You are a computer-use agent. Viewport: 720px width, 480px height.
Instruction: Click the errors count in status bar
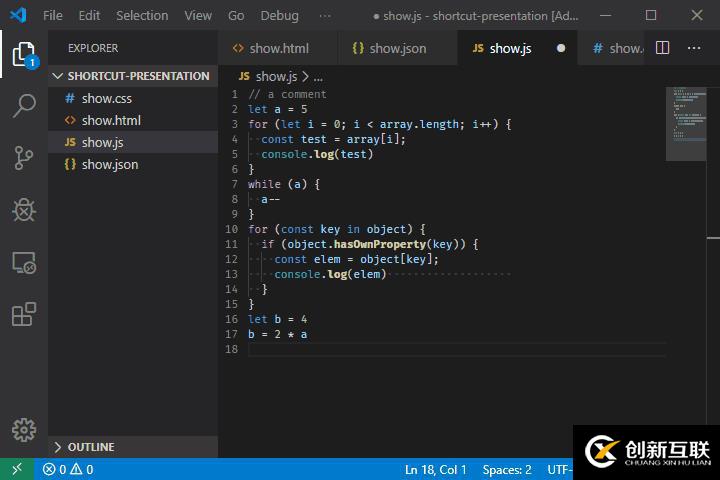tap(54, 469)
